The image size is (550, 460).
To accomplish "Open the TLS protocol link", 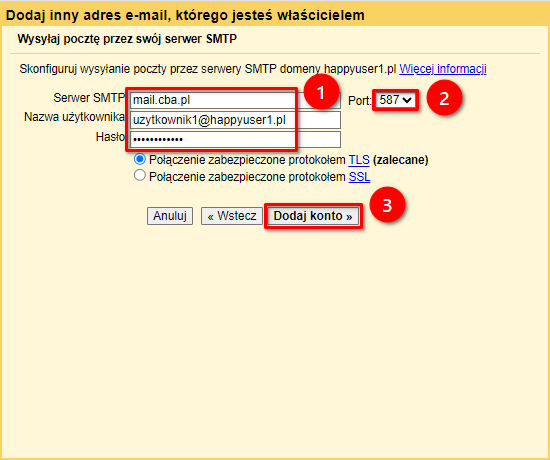I will point(359,160).
